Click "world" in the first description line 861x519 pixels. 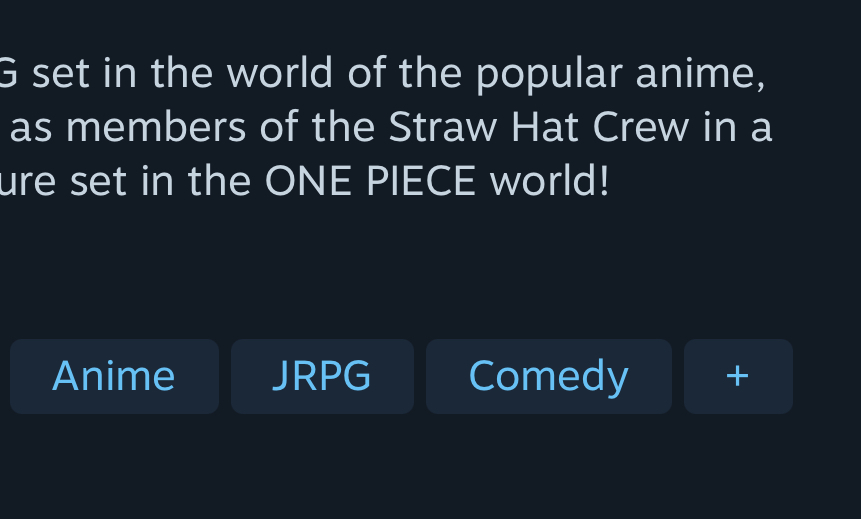[x=279, y=74]
